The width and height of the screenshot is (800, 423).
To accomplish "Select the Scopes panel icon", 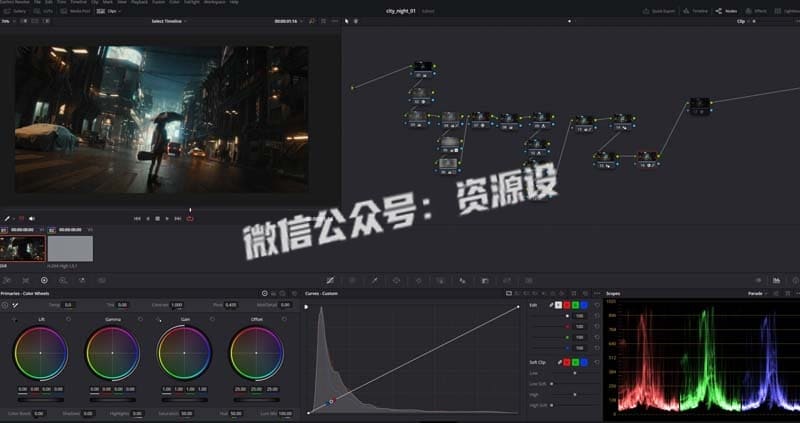I will pyautogui.click(x=777, y=280).
